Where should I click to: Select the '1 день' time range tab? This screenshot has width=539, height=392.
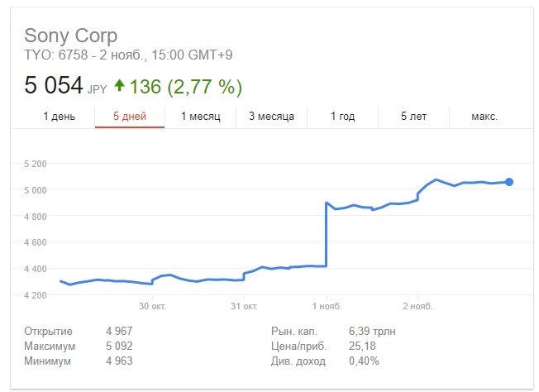point(59,117)
